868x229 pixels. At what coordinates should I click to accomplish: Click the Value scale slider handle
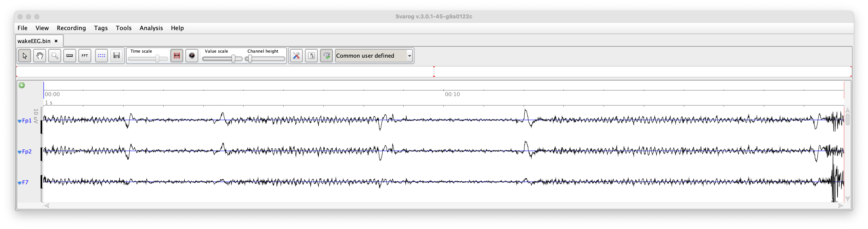click(x=233, y=59)
